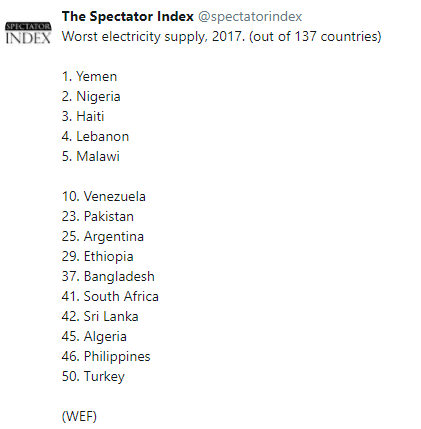421x429 pixels.
Task: Click the Sri Lanka list entry
Action: 100,316
